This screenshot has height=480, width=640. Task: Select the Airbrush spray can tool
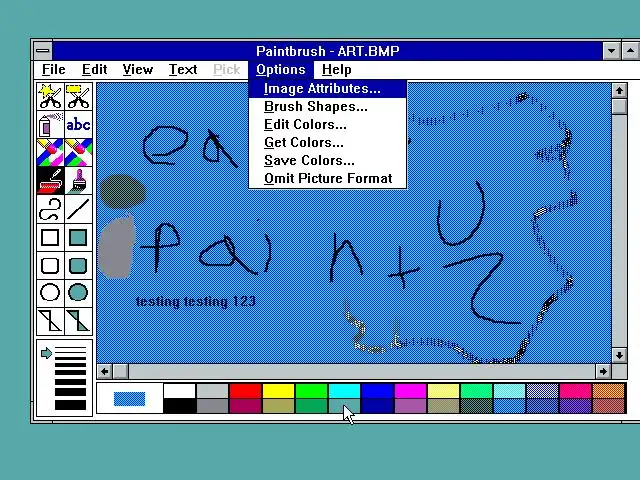point(50,124)
